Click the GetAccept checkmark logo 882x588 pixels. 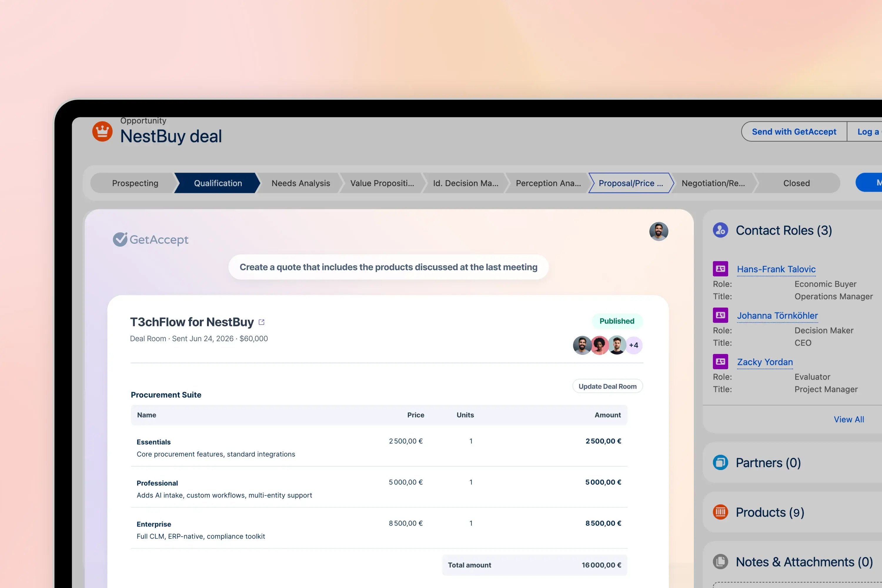tap(151, 239)
